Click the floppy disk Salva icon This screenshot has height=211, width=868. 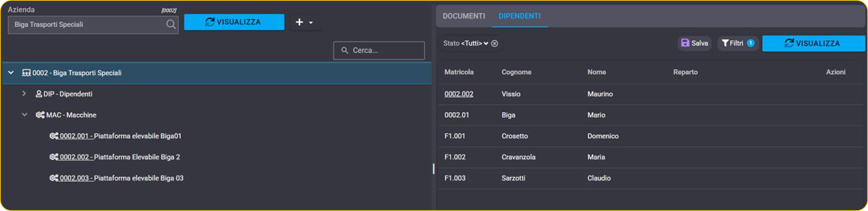click(x=685, y=43)
